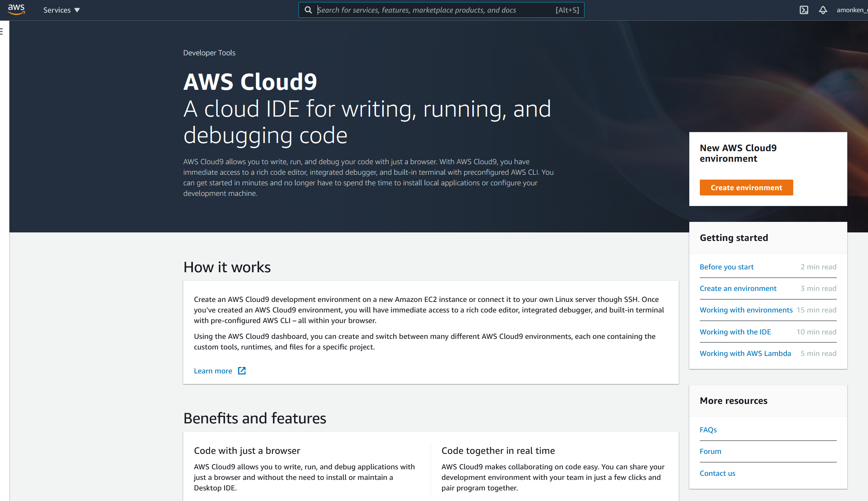Click the AWS Cloud9 page title
Viewport: 868px width, 501px height.
(x=250, y=82)
